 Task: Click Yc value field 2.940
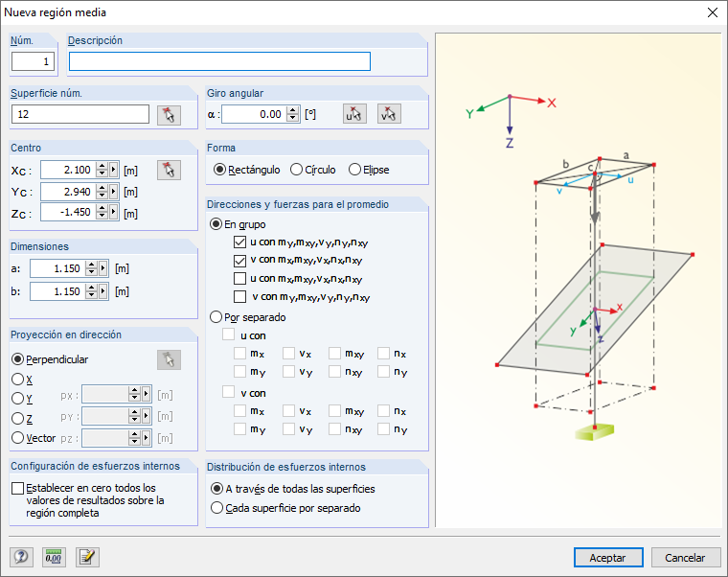[68, 192]
